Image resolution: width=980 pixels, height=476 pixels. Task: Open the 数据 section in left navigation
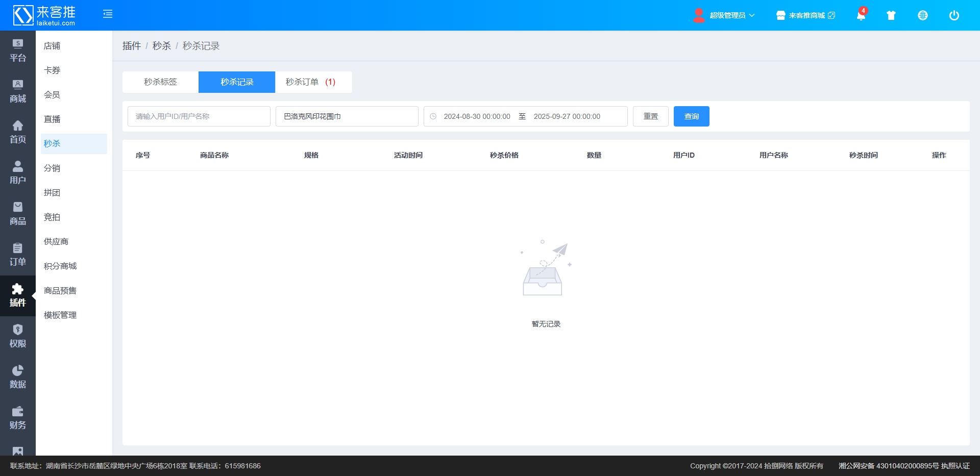coord(17,377)
